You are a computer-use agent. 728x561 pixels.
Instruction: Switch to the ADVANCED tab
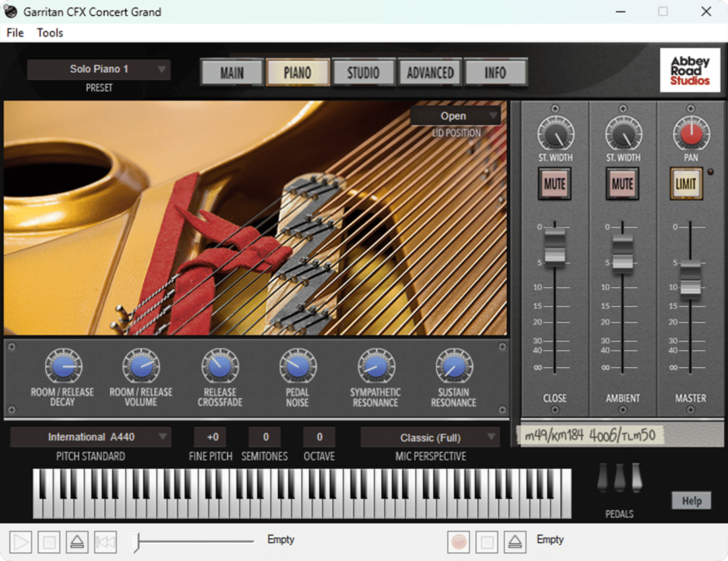(430, 72)
